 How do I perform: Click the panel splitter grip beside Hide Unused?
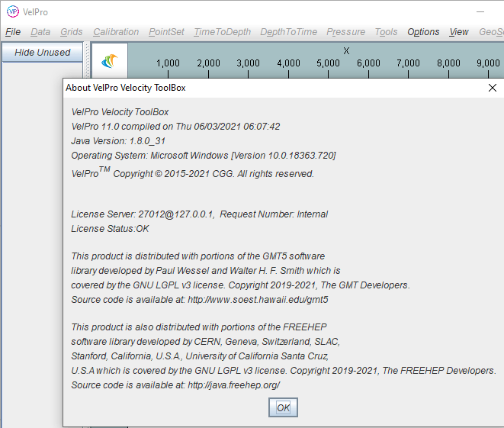[86, 60]
